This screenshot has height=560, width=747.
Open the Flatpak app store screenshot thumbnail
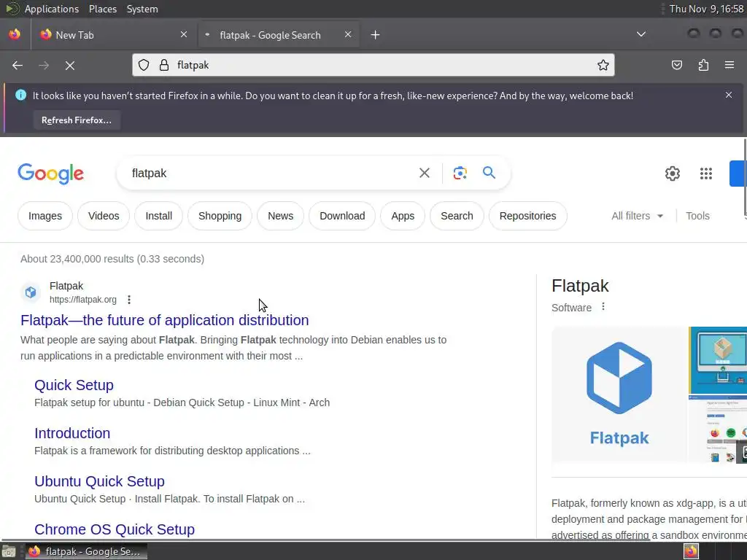pos(718,429)
